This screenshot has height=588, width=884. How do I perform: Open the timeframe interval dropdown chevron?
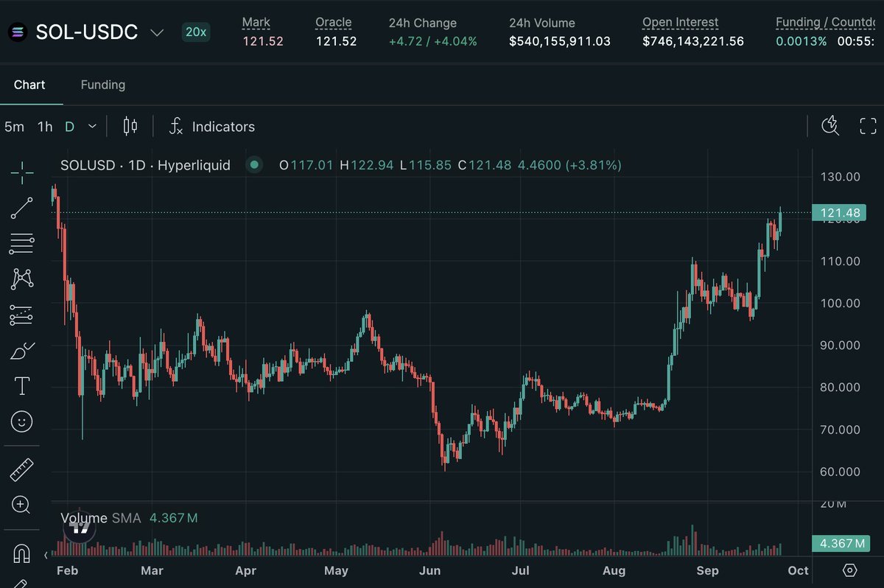pos(92,127)
